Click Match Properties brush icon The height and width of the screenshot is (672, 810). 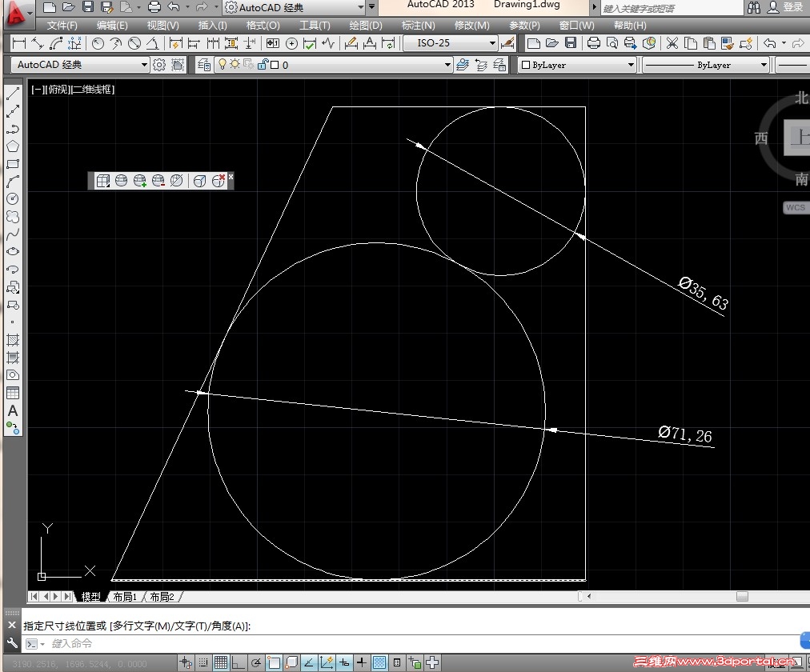pyautogui.click(x=728, y=43)
